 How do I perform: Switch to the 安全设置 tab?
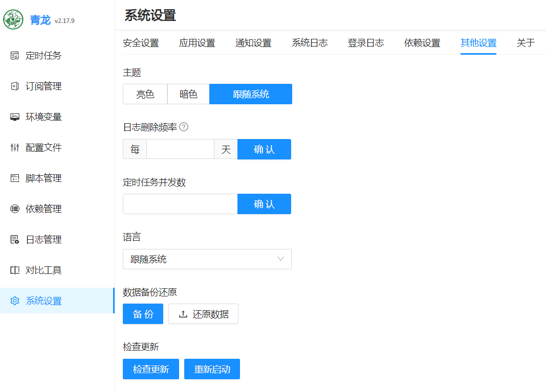pos(141,43)
